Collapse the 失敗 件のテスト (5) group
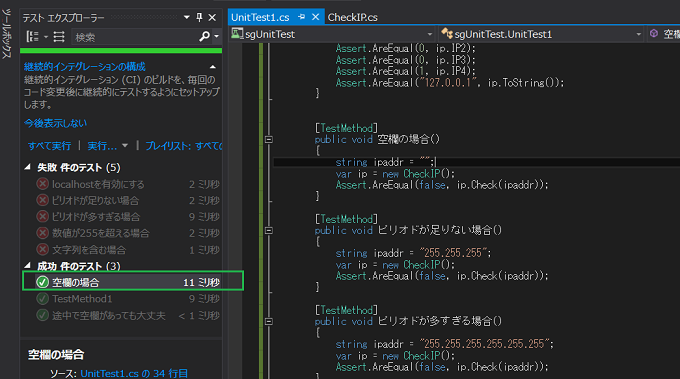 coord(28,167)
